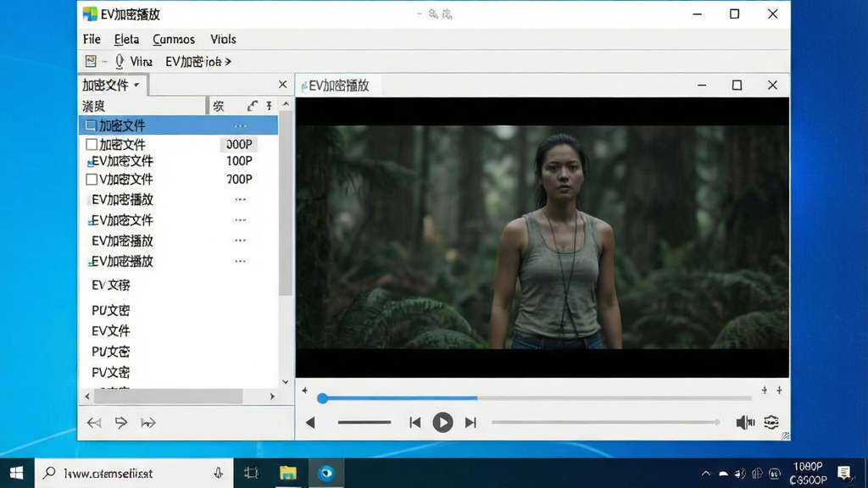The height and width of the screenshot is (488, 868).
Task: Skip to the previous track
Action: 415,423
